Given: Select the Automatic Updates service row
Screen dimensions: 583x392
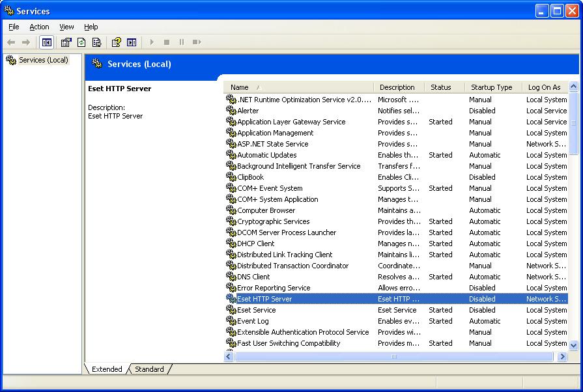Looking at the screenshot, I should tap(266, 155).
